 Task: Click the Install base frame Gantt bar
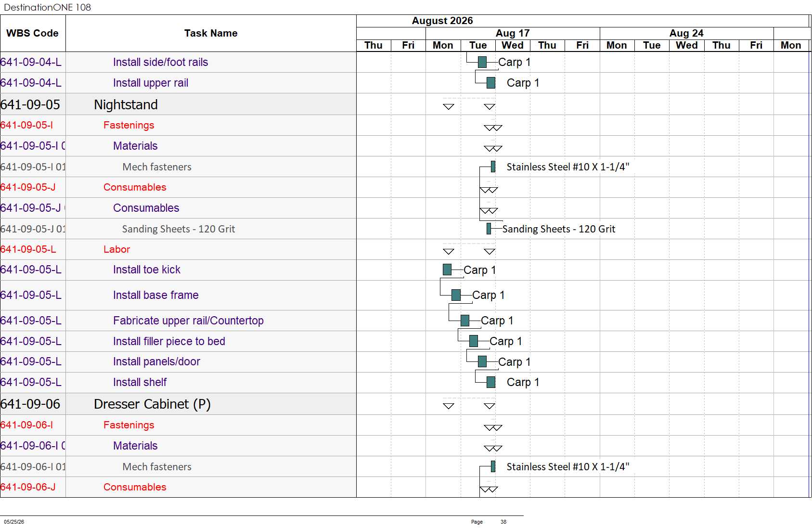[456, 295]
